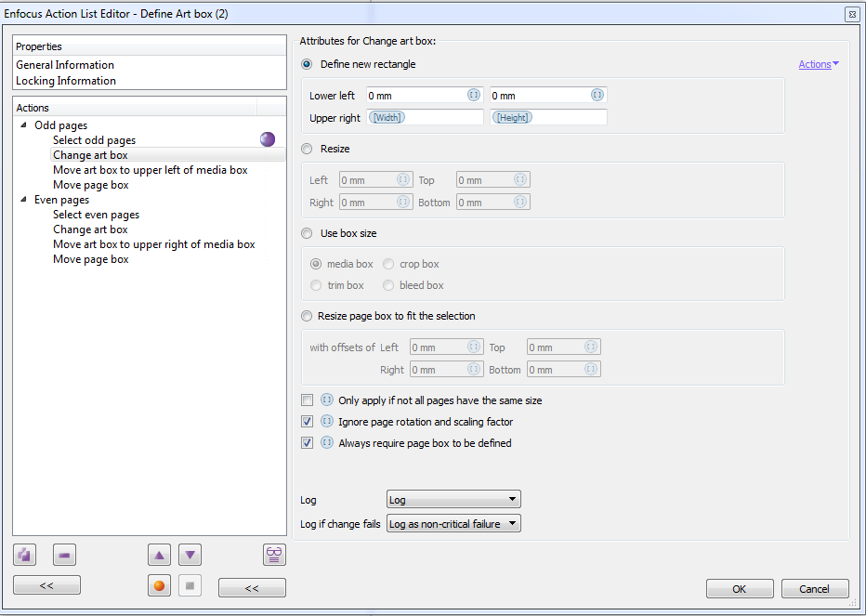Click the variable icon in first Lower left field
Screen dimensions: 866x616
[473, 96]
